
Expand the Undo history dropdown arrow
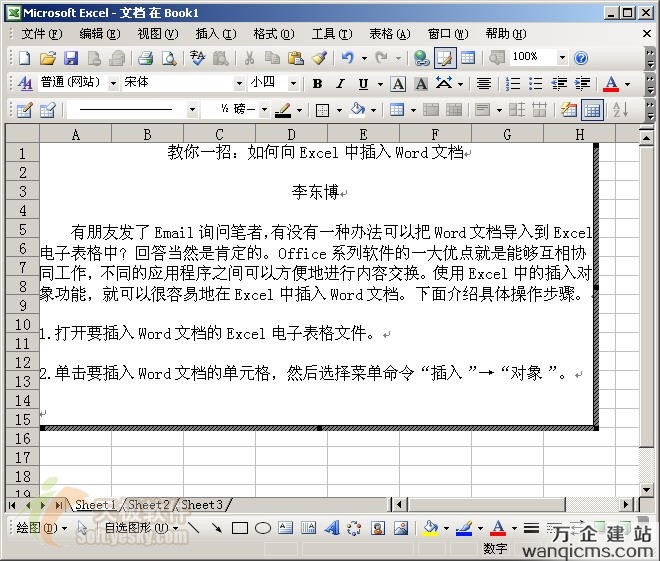[x=364, y=58]
